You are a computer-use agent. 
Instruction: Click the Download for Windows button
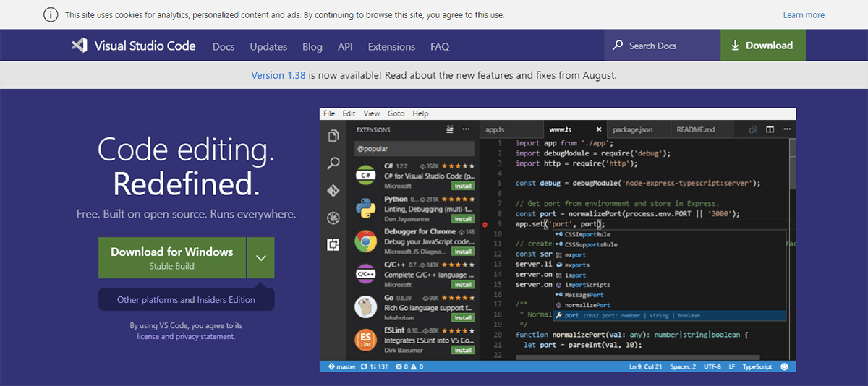coord(172,258)
